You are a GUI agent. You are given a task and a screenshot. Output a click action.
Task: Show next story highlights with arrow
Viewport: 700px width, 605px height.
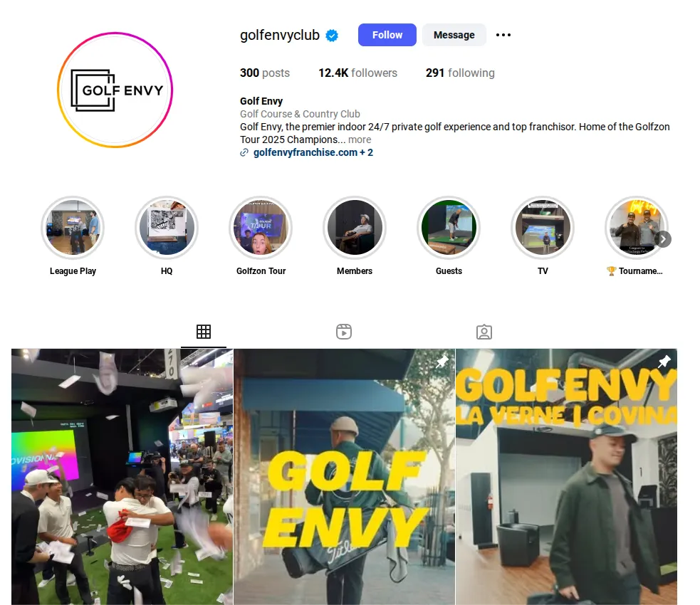click(x=664, y=239)
